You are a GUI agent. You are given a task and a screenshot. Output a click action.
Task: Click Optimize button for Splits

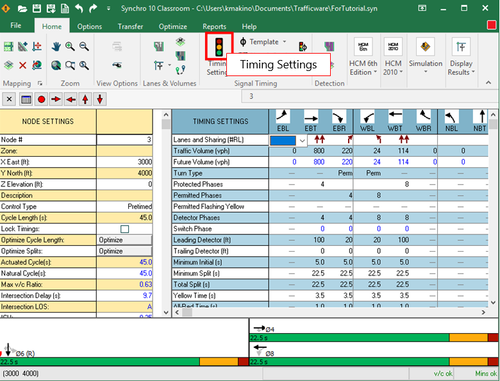pyautogui.click(x=125, y=251)
